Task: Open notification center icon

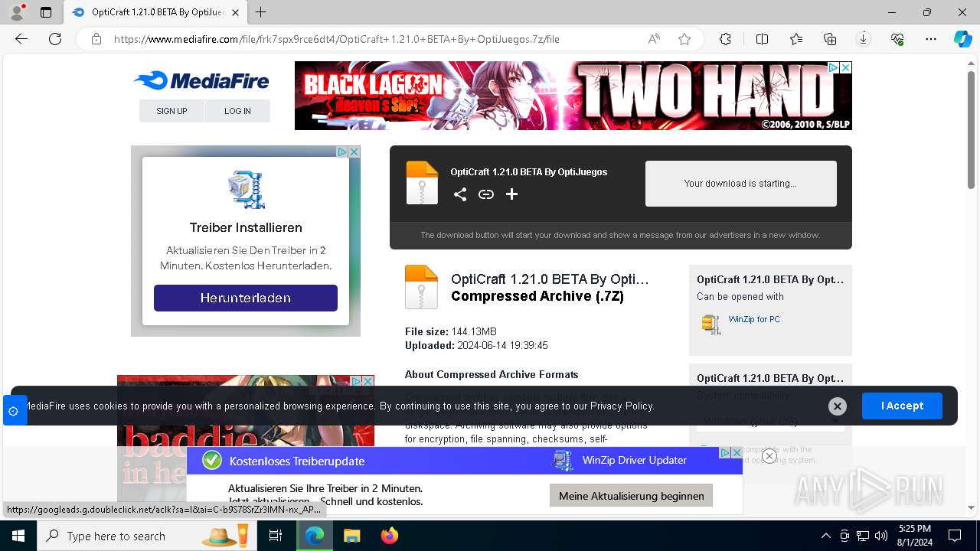Action: (955, 536)
